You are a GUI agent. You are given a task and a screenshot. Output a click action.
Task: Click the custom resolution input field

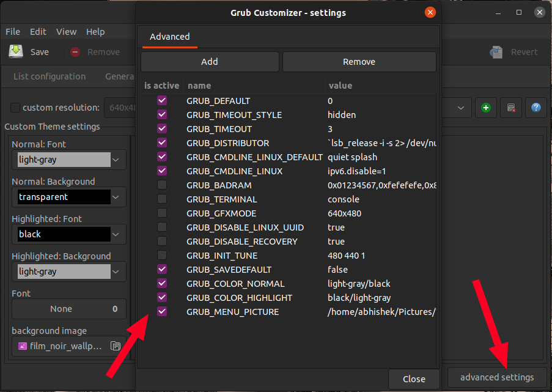point(120,108)
